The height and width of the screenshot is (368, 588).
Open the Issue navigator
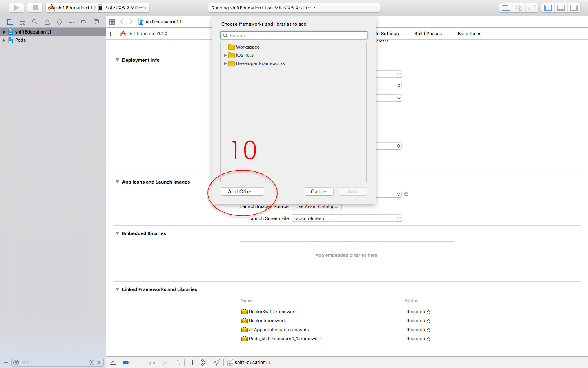point(47,21)
